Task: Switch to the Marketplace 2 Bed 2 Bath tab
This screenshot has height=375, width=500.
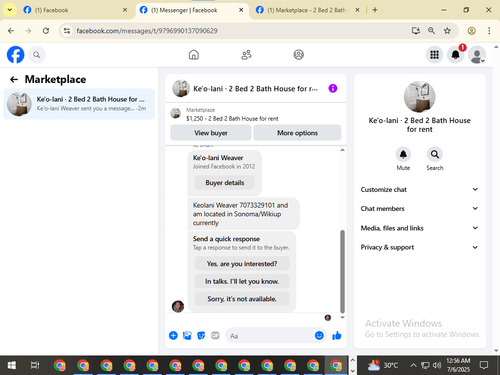Action: (307, 10)
